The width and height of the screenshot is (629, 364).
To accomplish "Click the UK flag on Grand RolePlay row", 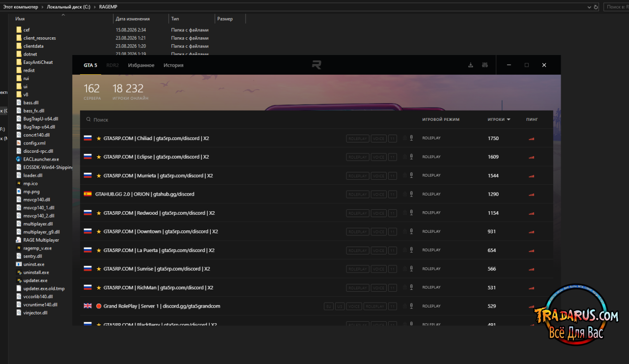I will (x=88, y=306).
